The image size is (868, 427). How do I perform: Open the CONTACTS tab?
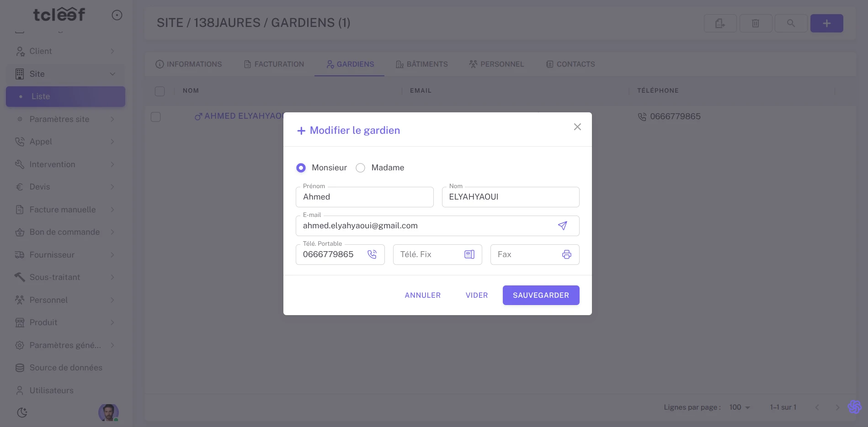570,64
